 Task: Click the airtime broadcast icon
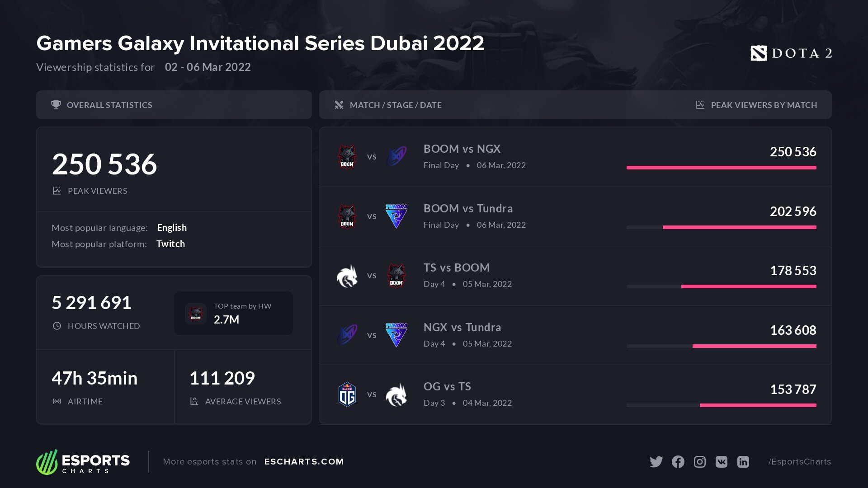click(57, 401)
